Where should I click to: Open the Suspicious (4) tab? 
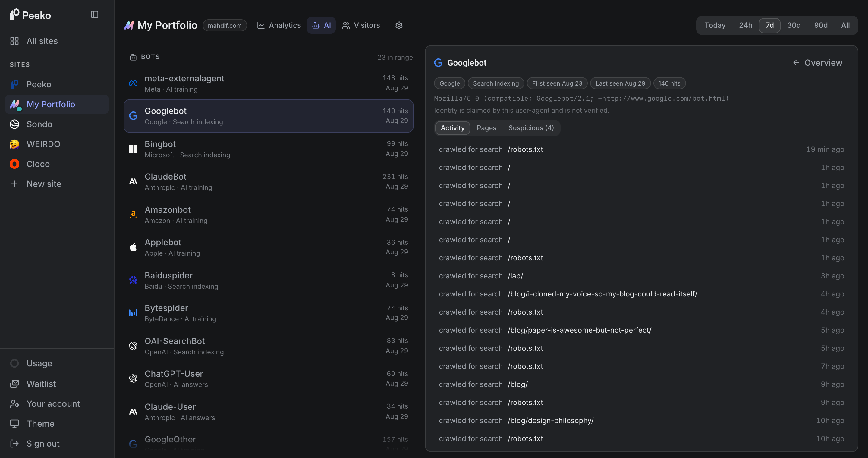pyautogui.click(x=531, y=128)
